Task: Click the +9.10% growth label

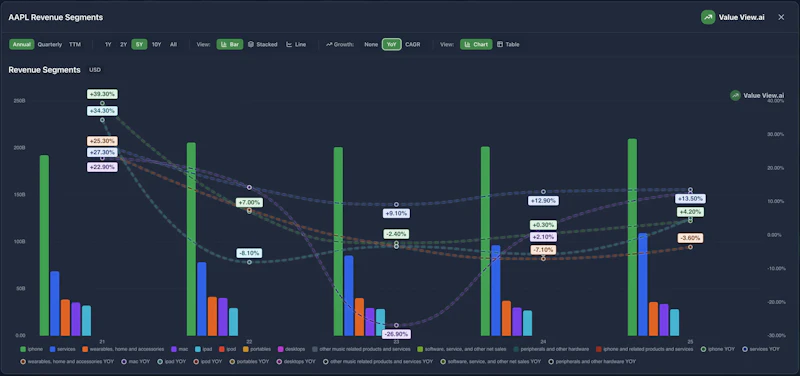Action: pos(396,213)
